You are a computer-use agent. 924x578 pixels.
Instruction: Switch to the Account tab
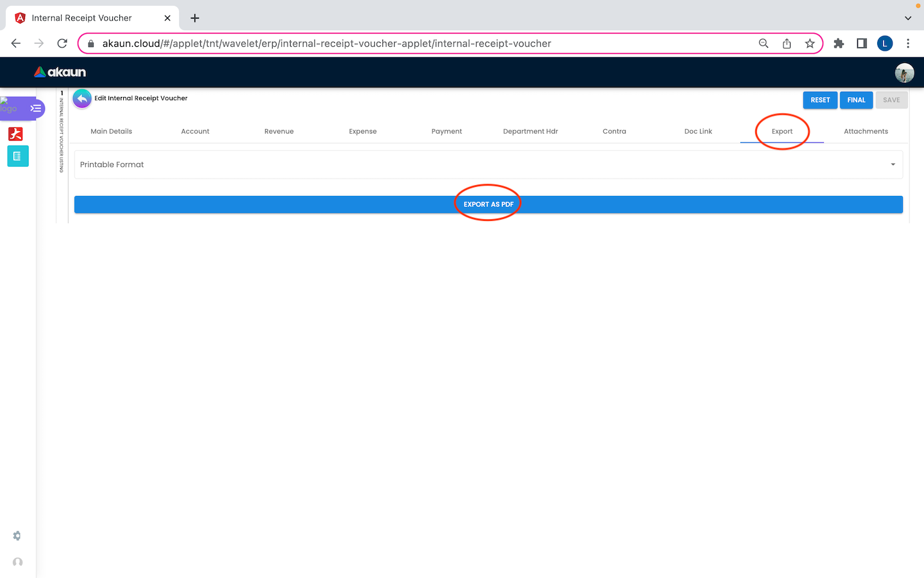[x=195, y=131]
